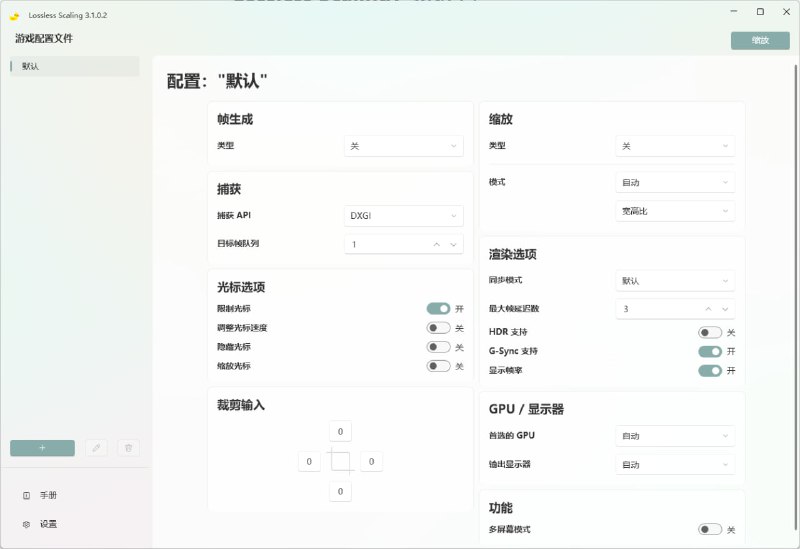Disable the 限制光标 toggle
This screenshot has height=549, width=800.
[438, 309]
